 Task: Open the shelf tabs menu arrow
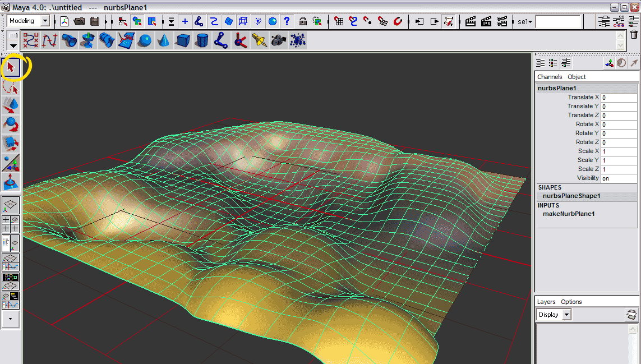(13, 45)
